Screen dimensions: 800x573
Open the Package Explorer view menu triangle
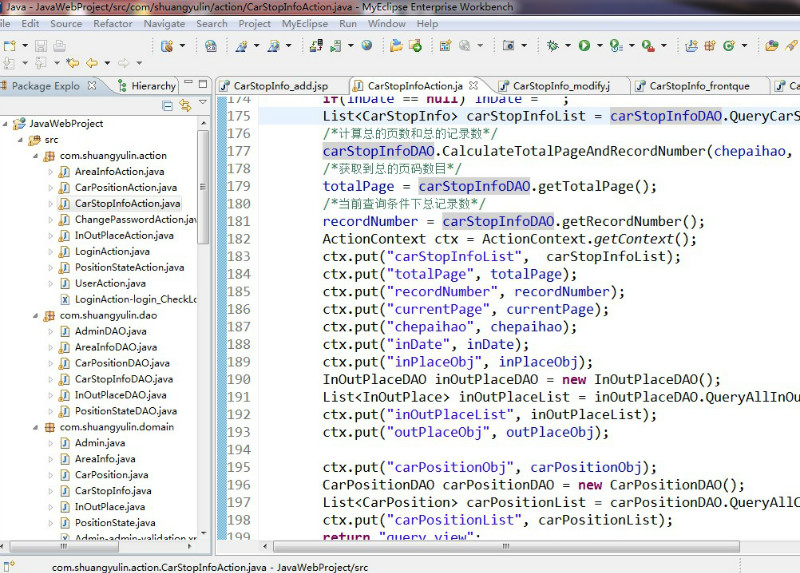click(203, 102)
